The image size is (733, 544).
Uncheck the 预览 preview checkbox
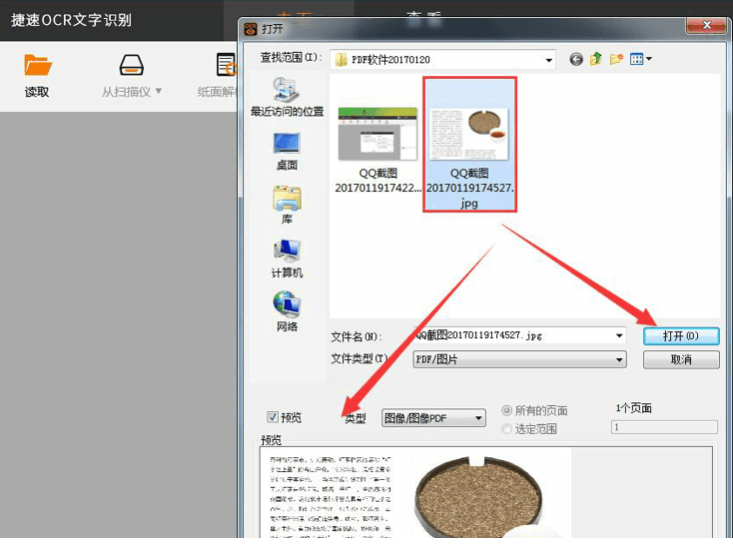[272, 417]
